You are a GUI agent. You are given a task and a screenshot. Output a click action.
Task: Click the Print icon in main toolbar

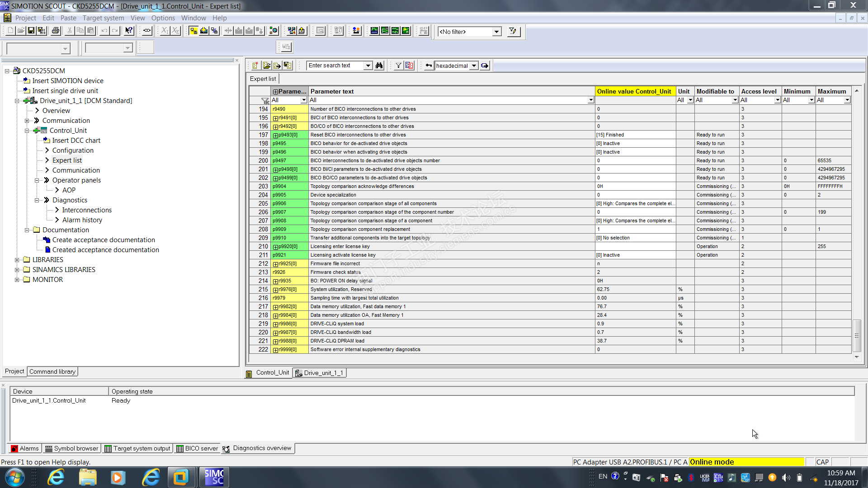56,31
